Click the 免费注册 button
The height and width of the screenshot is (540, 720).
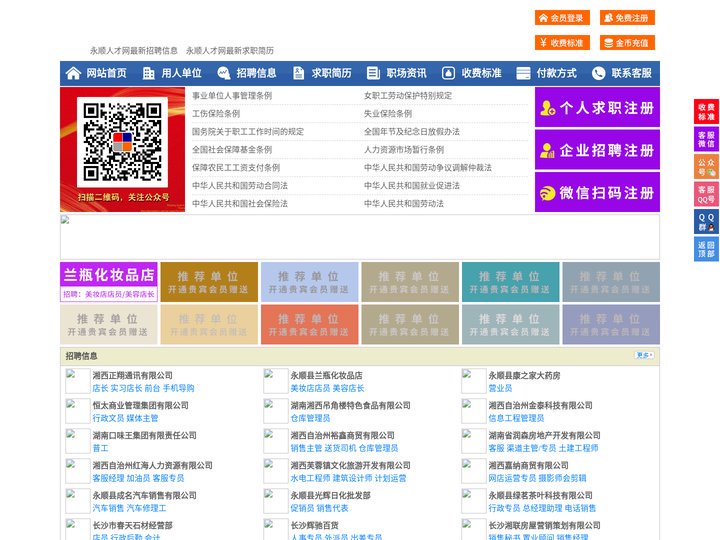click(x=627, y=18)
